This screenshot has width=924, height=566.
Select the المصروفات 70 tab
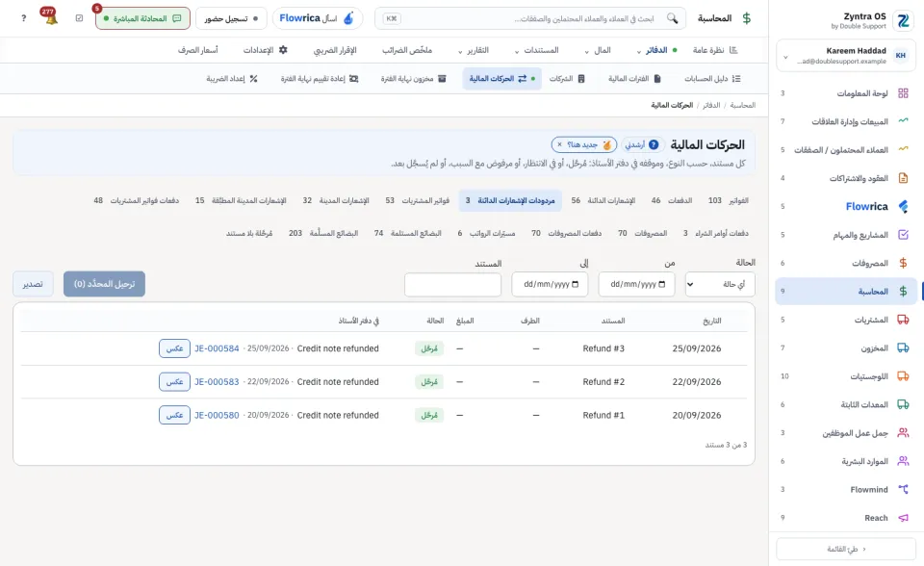pyautogui.click(x=642, y=233)
